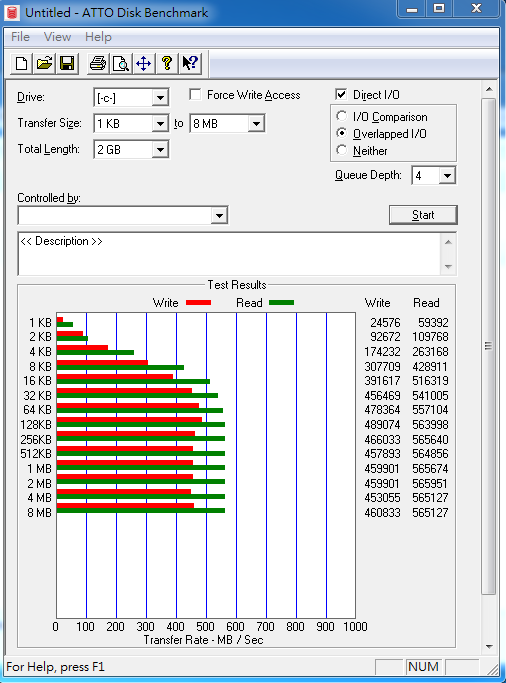Click the ATTO app icon in title bar

(12, 13)
